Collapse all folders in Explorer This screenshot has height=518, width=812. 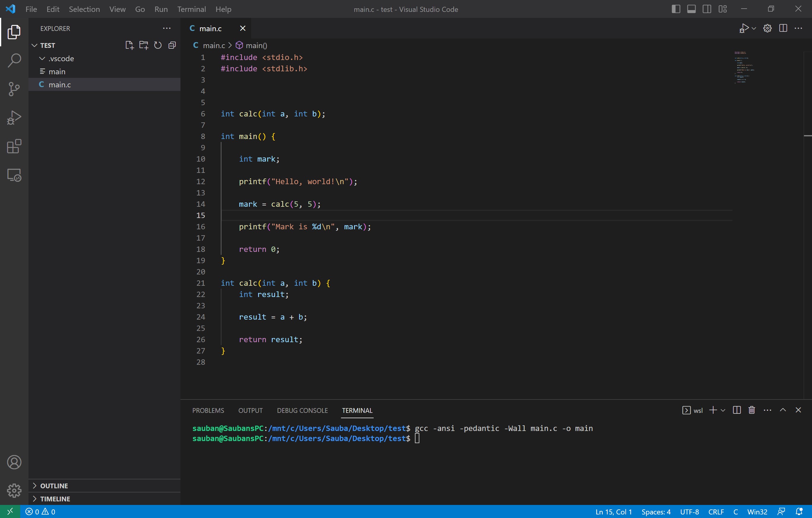(x=172, y=45)
